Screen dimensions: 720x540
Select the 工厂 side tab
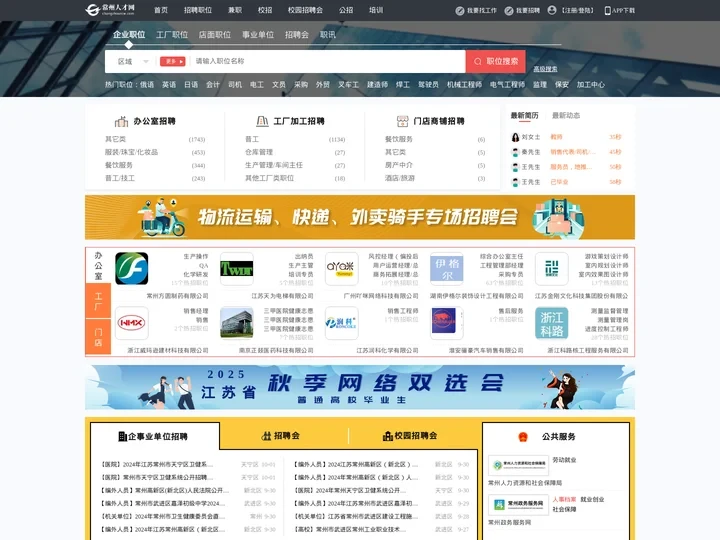pos(98,301)
